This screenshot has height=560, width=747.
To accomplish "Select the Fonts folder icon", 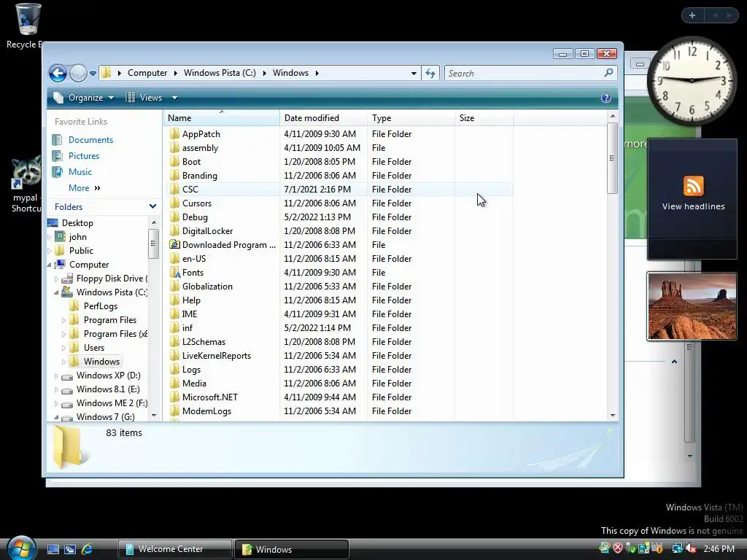I will (175, 273).
